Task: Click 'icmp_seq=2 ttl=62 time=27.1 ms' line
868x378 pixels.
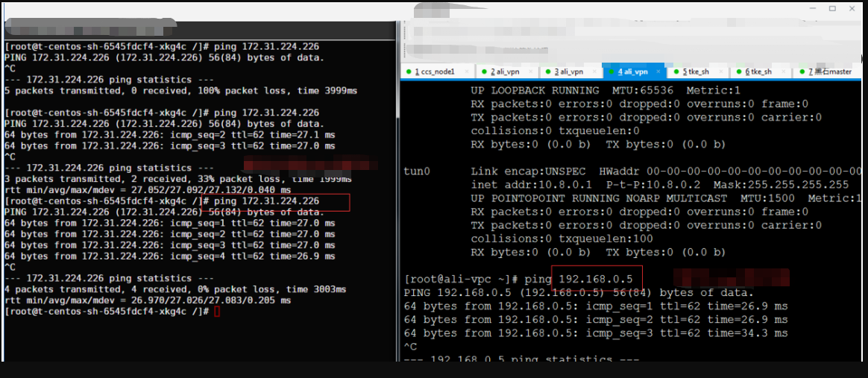Action: click(x=169, y=134)
